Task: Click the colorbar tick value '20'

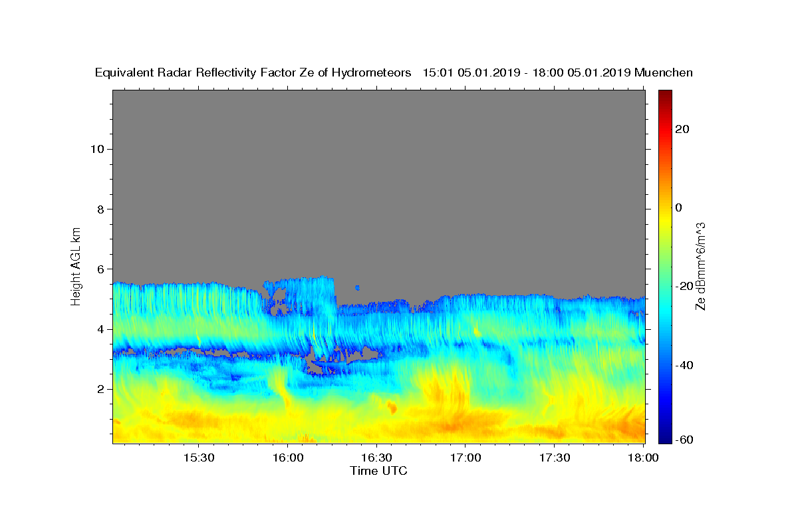Action: point(682,129)
